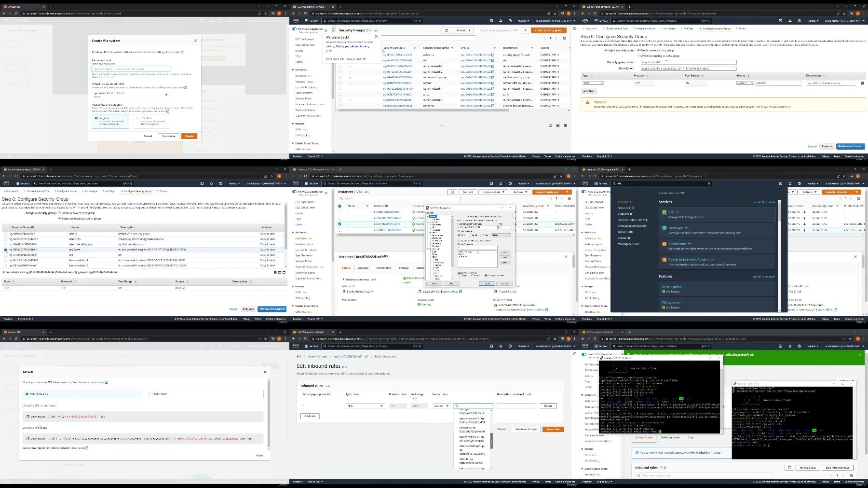Favorite EFS with the star icon
Viewport: 868px width, 488px height.
(678, 212)
